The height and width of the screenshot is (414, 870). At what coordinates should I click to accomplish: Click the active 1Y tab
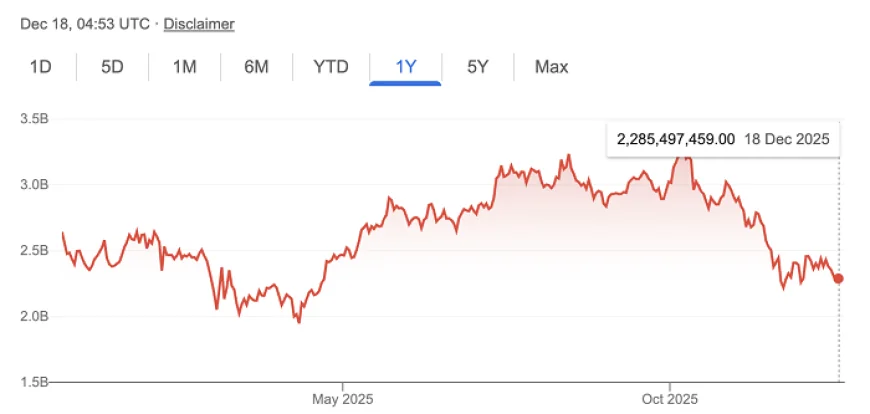point(405,67)
